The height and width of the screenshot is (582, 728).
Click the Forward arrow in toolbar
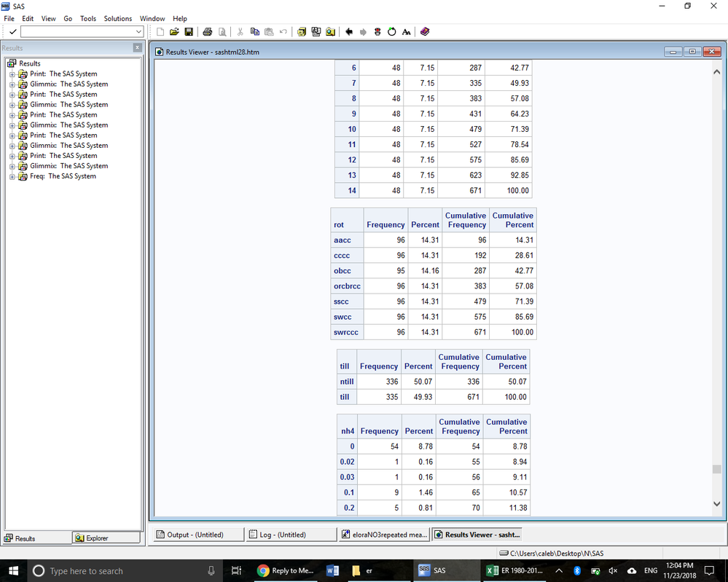coord(363,31)
